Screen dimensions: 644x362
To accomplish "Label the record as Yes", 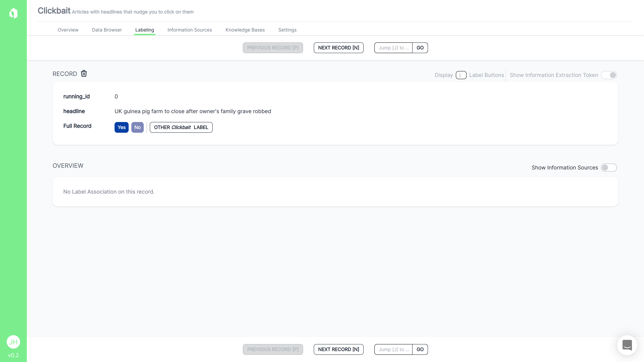I will 121,127.
